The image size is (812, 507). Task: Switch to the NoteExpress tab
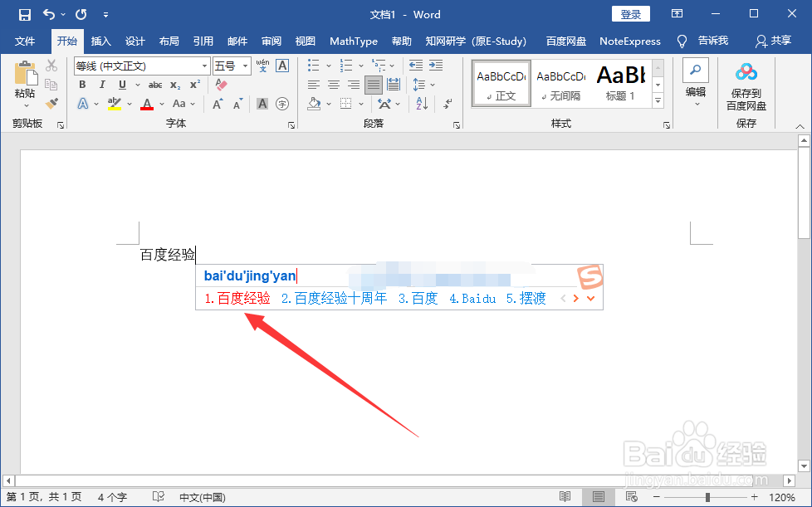[629, 41]
